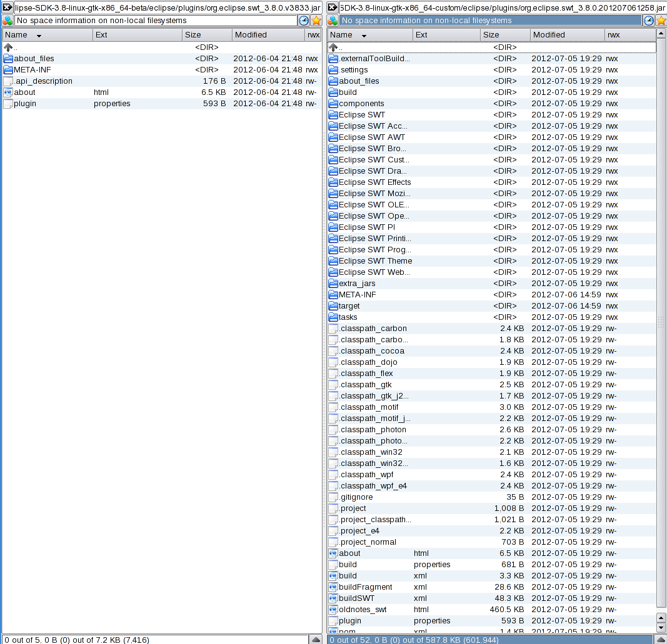Open left pane history clock icon

[x=304, y=21]
